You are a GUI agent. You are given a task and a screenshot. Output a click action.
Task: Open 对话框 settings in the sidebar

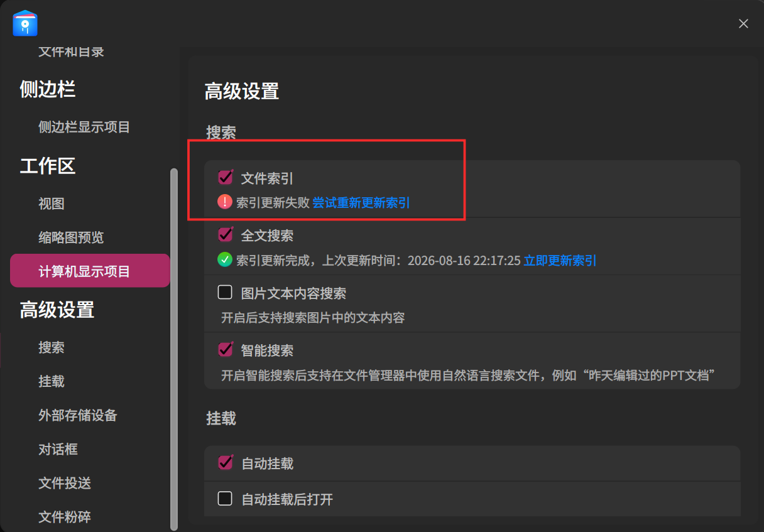pos(58,449)
